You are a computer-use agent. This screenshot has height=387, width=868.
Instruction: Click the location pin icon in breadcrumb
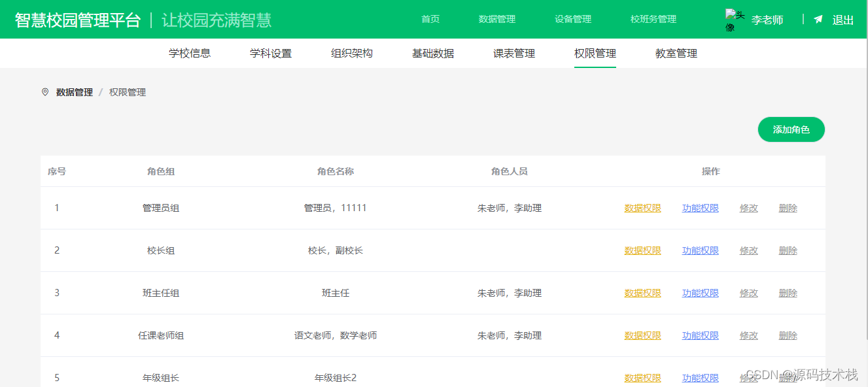[x=45, y=92]
